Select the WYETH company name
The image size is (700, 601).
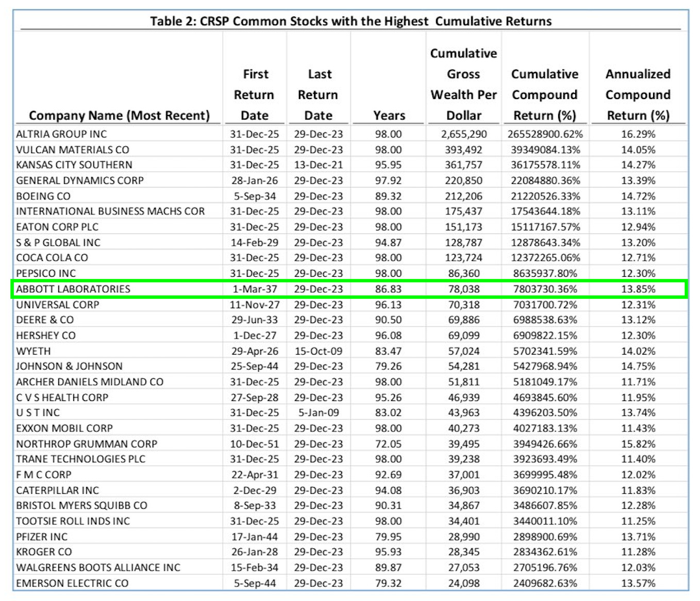pyautogui.click(x=34, y=351)
